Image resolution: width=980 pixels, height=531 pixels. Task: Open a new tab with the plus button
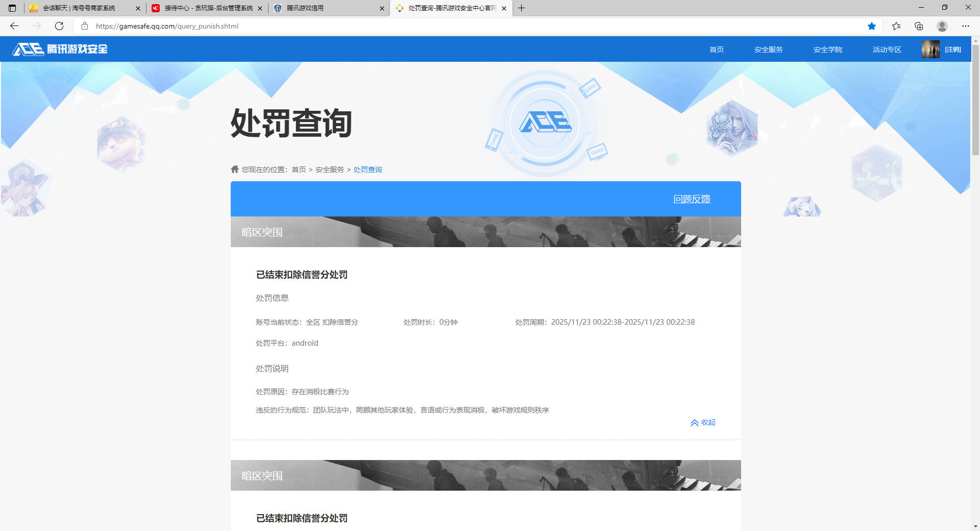point(521,8)
